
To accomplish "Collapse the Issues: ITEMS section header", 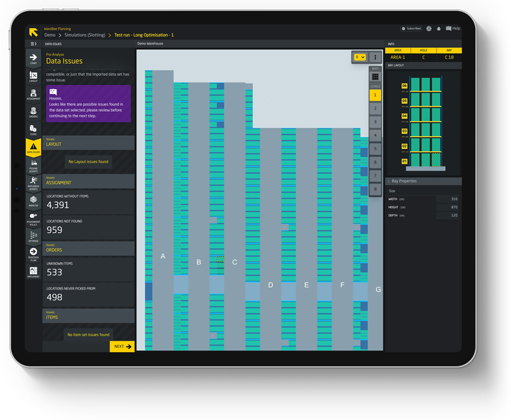I will pyautogui.click(x=88, y=315).
